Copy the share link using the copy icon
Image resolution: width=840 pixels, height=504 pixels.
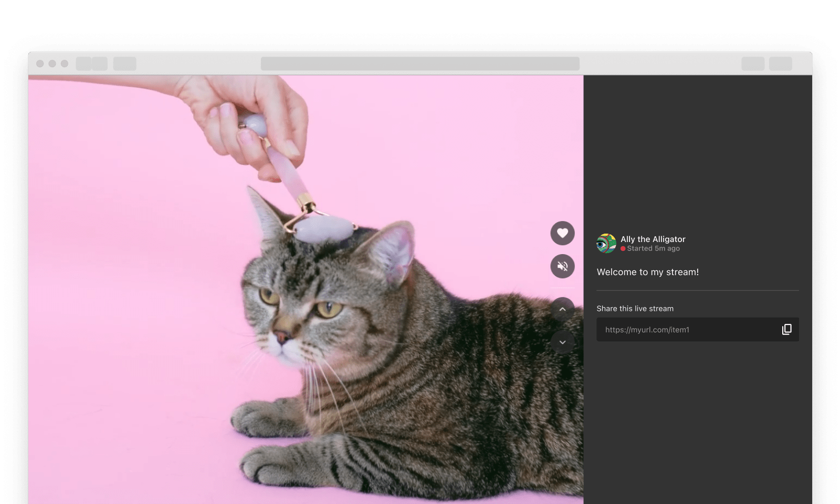tap(786, 329)
